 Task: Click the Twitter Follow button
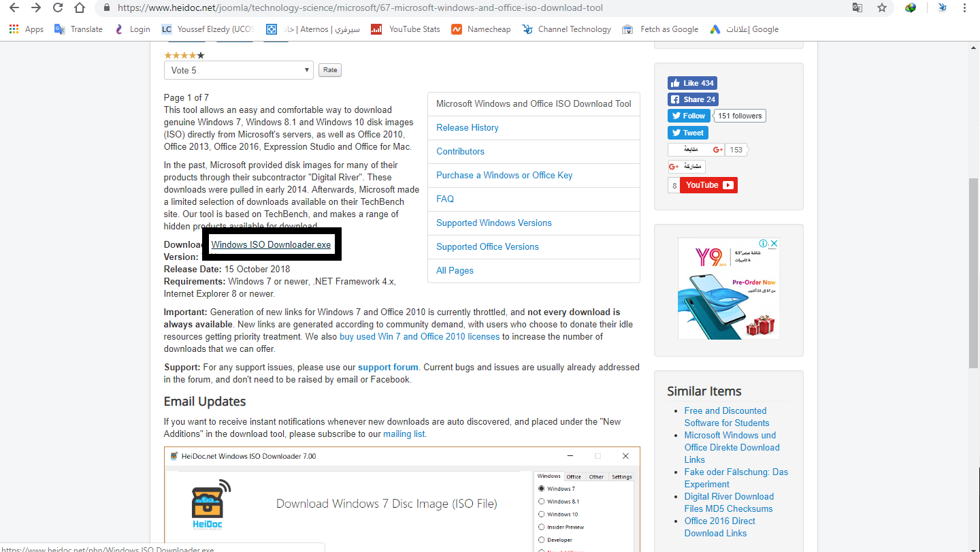point(689,116)
